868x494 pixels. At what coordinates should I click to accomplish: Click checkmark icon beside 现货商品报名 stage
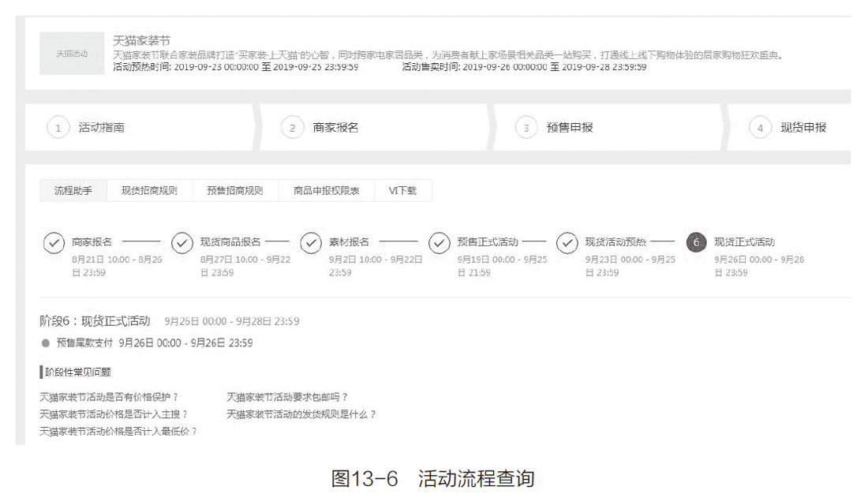tap(182, 243)
